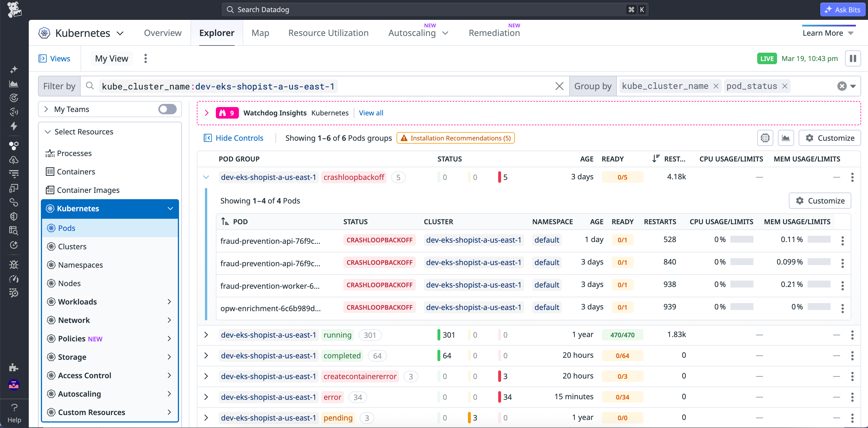868x428 pixels.
Task: Click the lightning bolt icon in the sidebar
Action: coord(14,126)
